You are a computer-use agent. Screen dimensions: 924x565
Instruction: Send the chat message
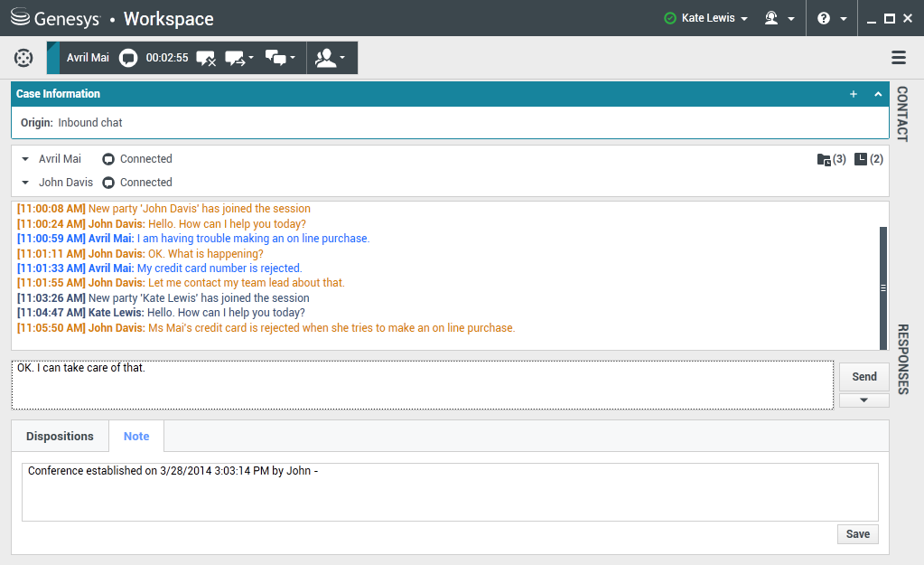863,376
